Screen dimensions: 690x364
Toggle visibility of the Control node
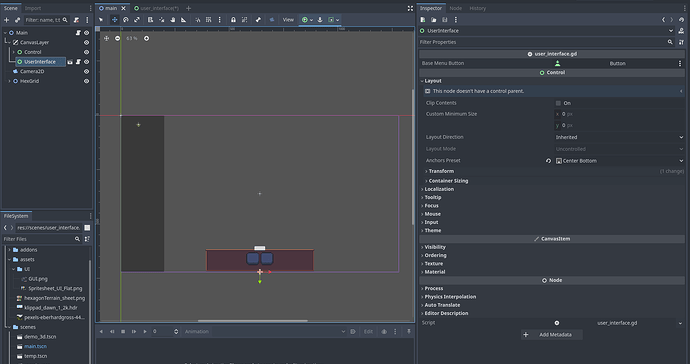coord(86,52)
